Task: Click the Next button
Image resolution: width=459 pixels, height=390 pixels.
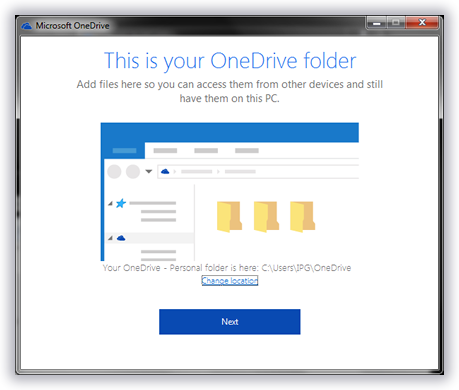Action: [x=229, y=322]
